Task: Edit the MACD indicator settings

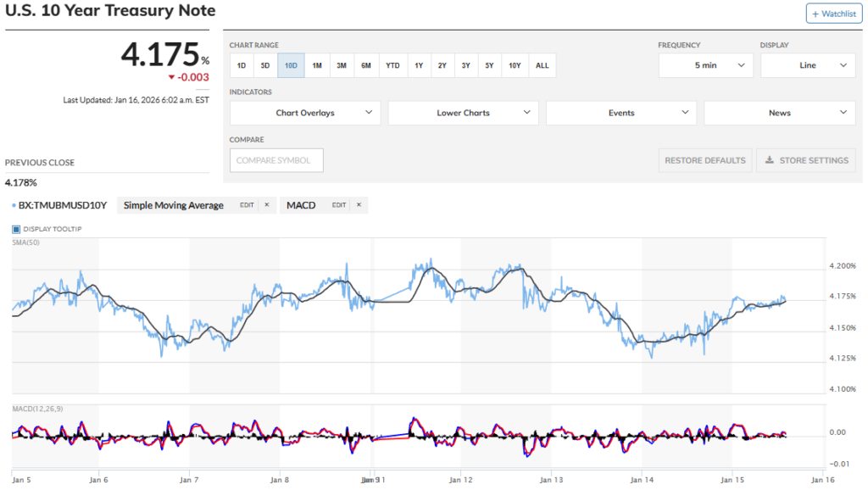Action: tap(339, 205)
